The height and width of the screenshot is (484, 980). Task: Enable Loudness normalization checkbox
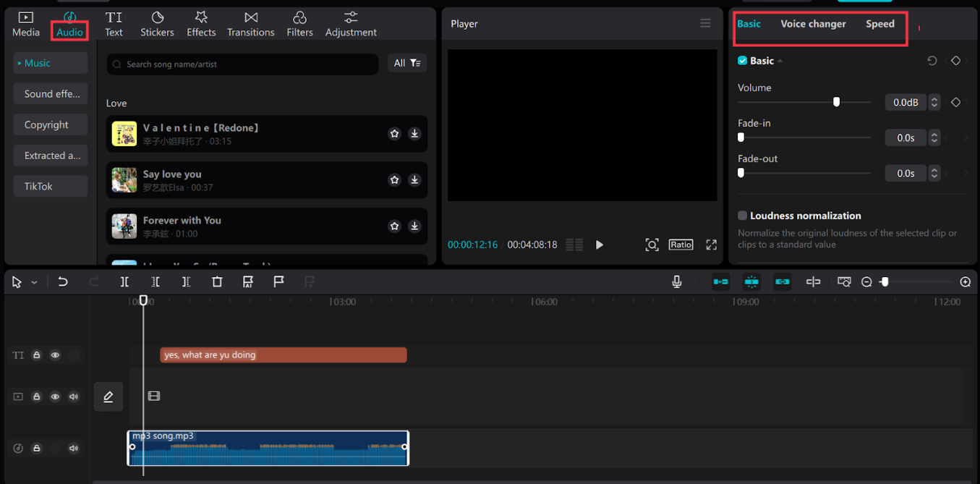(x=742, y=216)
